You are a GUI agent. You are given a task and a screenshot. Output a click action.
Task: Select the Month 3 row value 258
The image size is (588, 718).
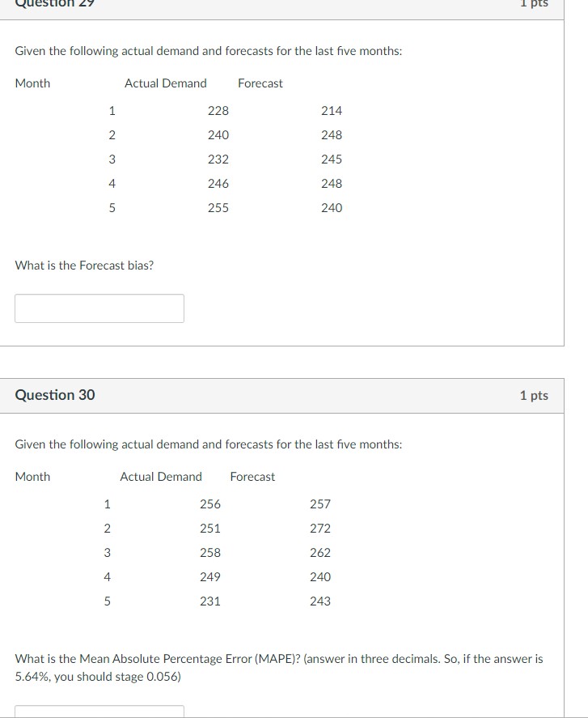(209, 553)
